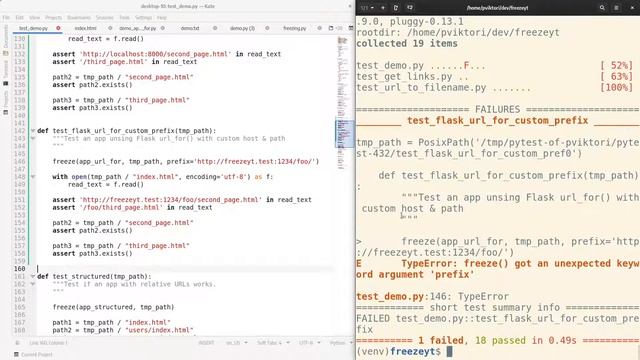Toggle the INSERT mode indicator
The image size is (640, 360).
coord(206,343)
